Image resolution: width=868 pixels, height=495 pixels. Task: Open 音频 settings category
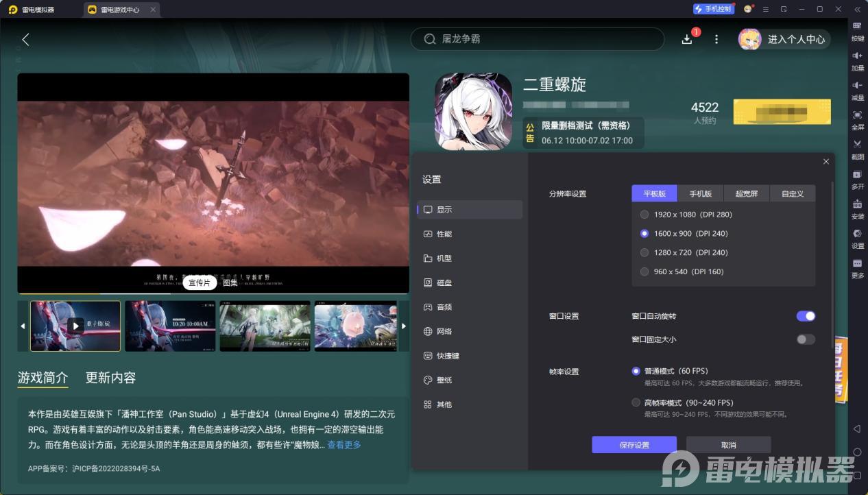pyautogui.click(x=470, y=307)
